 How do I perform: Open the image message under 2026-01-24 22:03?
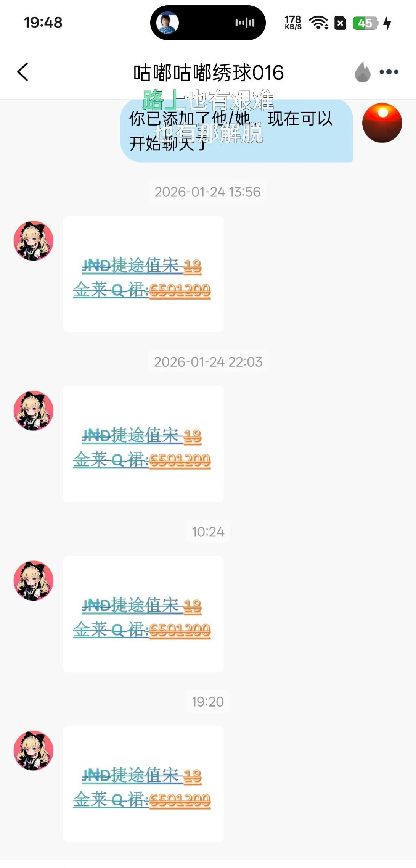(x=143, y=444)
